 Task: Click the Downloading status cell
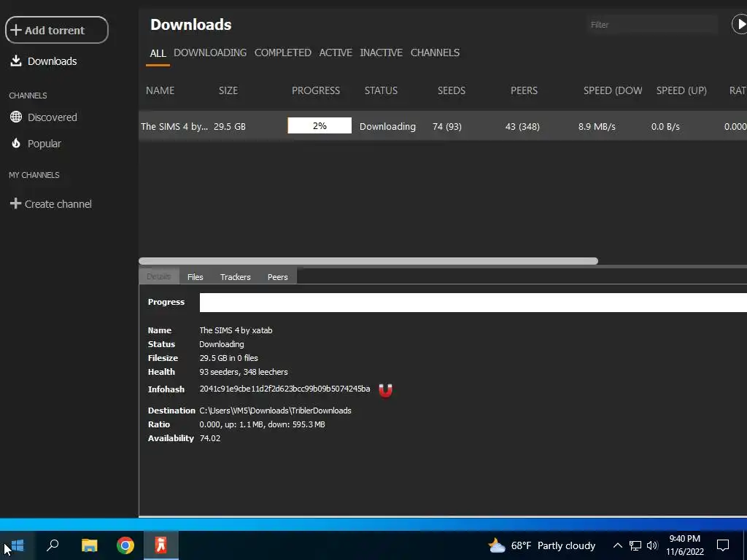[x=387, y=127]
